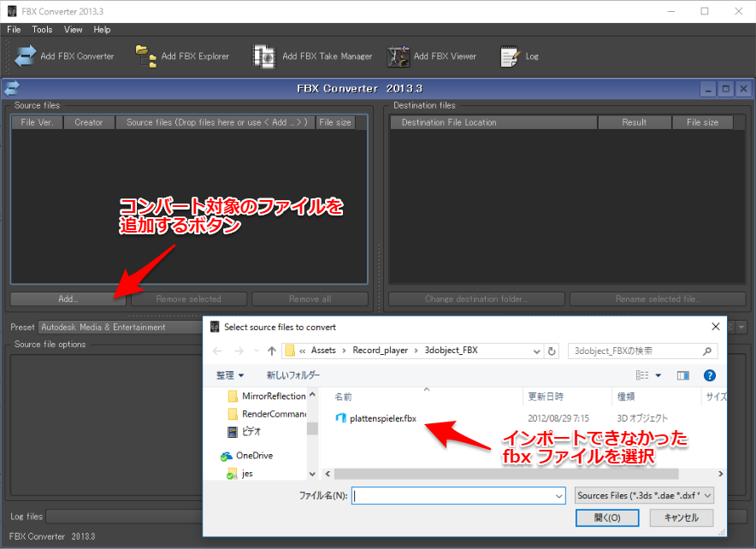Screen dimensions: 756x549
Task: Go up one folder level in dialog
Action: point(271,351)
